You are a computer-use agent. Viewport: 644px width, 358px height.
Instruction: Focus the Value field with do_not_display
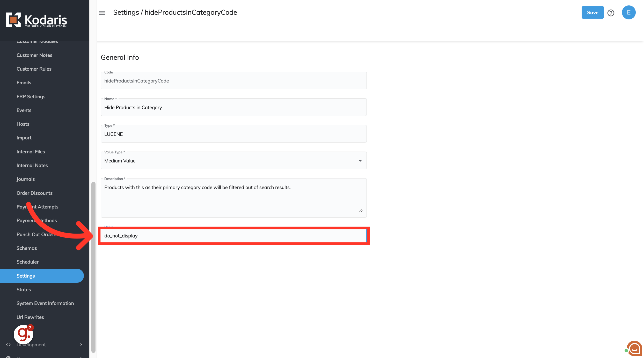233,236
